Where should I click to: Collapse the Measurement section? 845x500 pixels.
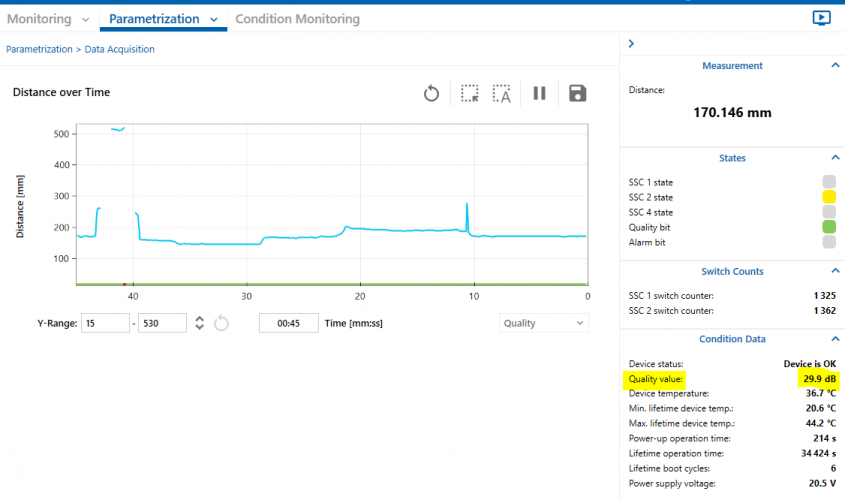tap(835, 66)
